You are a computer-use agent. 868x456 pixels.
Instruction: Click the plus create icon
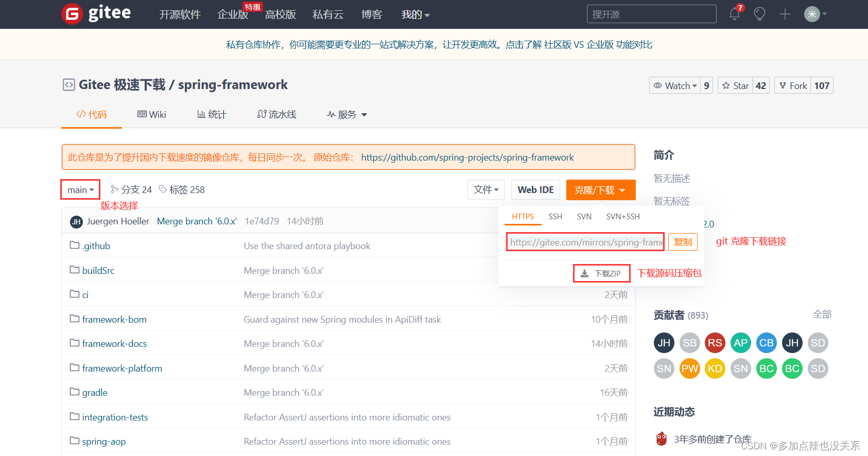785,14
